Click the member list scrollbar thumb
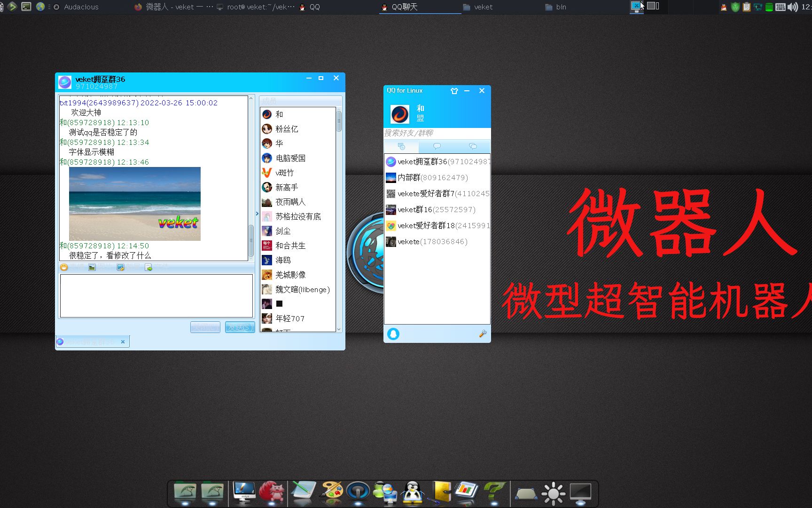 [x=339, y=121]
